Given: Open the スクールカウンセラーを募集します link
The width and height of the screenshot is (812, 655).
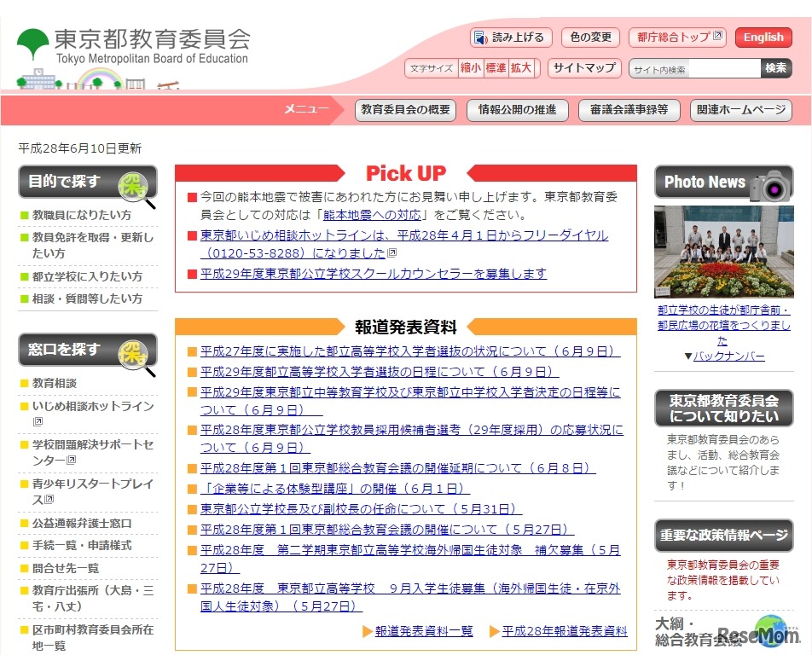Looking at the screenshot, I should coord(374,274).
